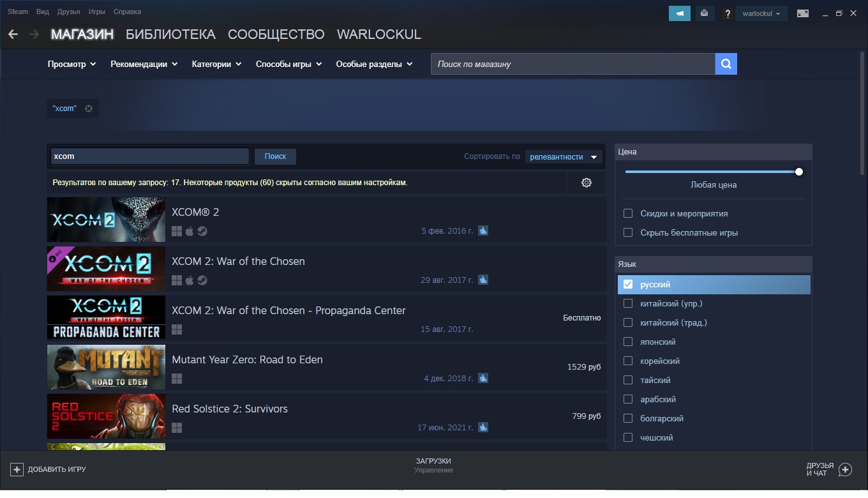Expand the "Способы игры" dropdown

(288, 64)
